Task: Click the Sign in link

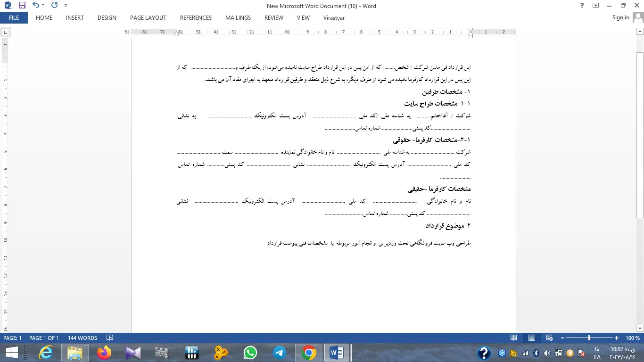Action: 620,17
